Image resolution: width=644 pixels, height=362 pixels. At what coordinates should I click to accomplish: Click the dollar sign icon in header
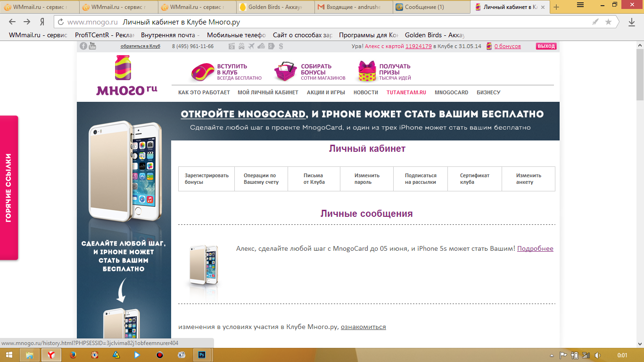point(281,46)
